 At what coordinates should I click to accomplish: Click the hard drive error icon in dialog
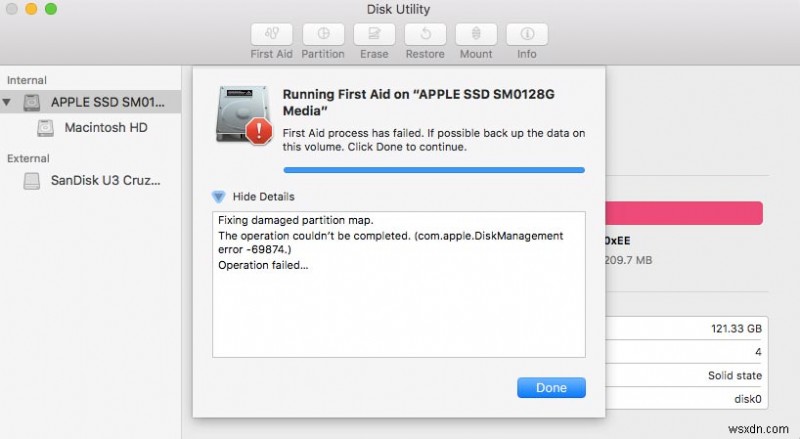pyautogui.click(x=244, y=114)
